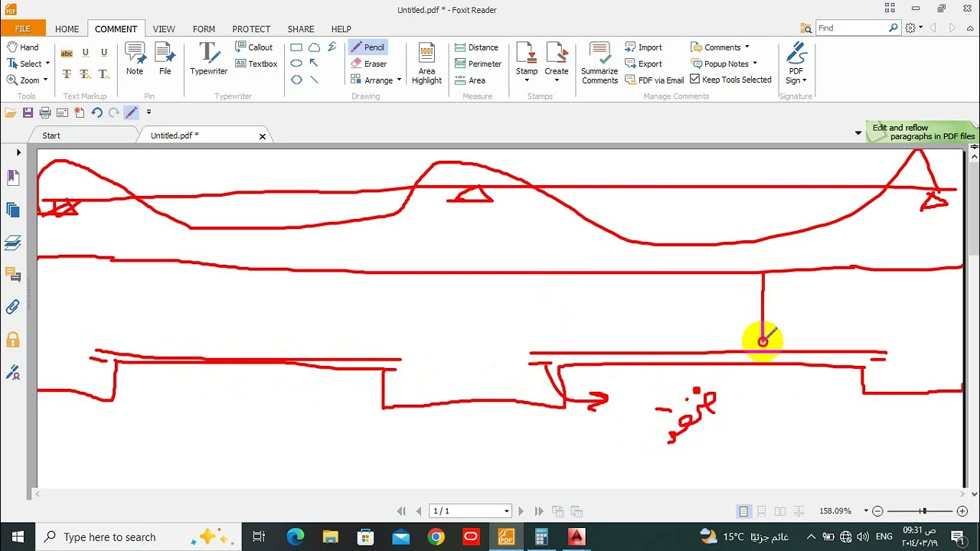The width and height of the screenshot is (980, 551).
Task: Toggle the Pencil tool in Drawing group
Action: coord(367,47)
